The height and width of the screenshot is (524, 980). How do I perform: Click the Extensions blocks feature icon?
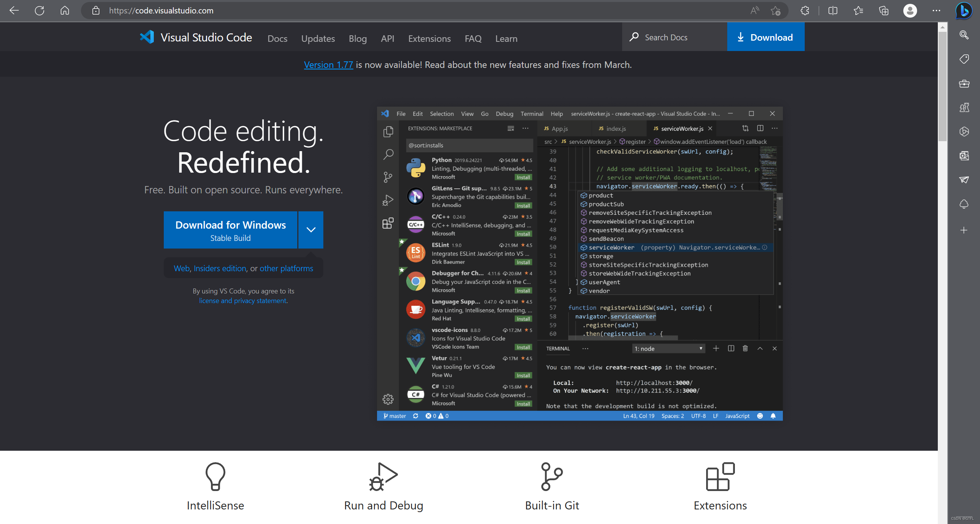coord(720,476)
